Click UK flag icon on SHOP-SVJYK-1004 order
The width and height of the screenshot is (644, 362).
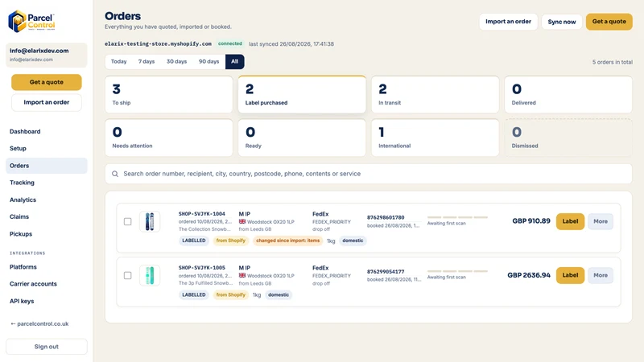point(242,222)
